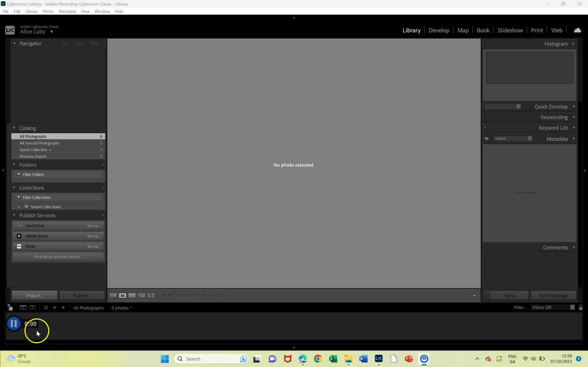The width and height of the screenshot is (588, 367).
Task: Pause the screen recording timer
Action: (13, 324)
